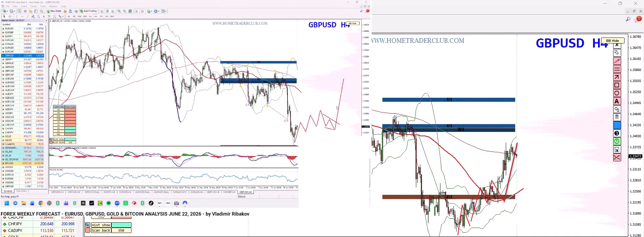This screenshot has height=237, width=644.
Task: Click the trash delete icon in tool panel
Action: click(617, 117)
